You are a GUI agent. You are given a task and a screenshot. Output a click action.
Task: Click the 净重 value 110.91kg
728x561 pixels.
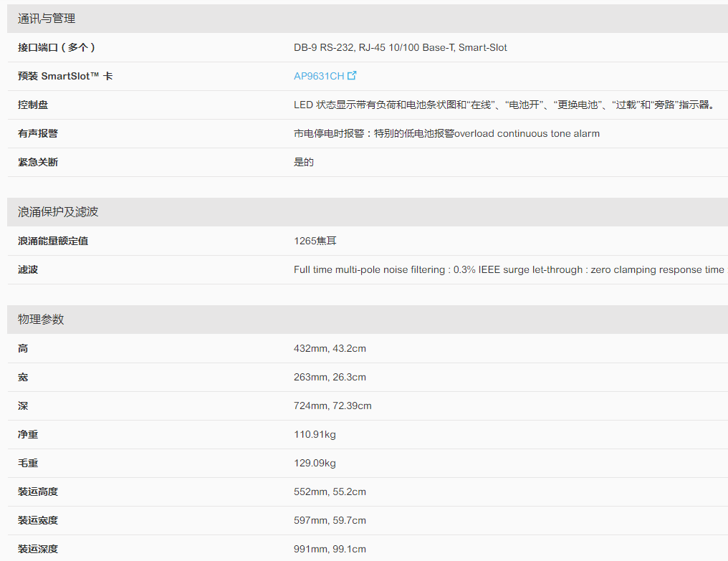click(315, 434)
